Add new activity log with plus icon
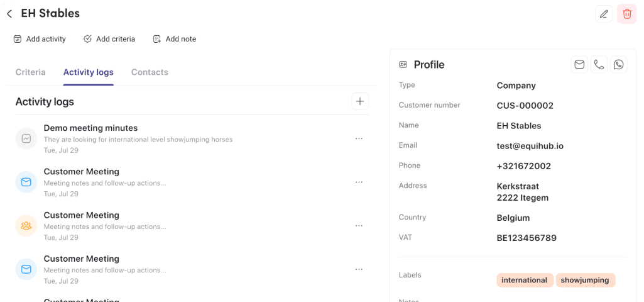Image resolution: width=644 pixels, height=302 pixels. point(360,101)
